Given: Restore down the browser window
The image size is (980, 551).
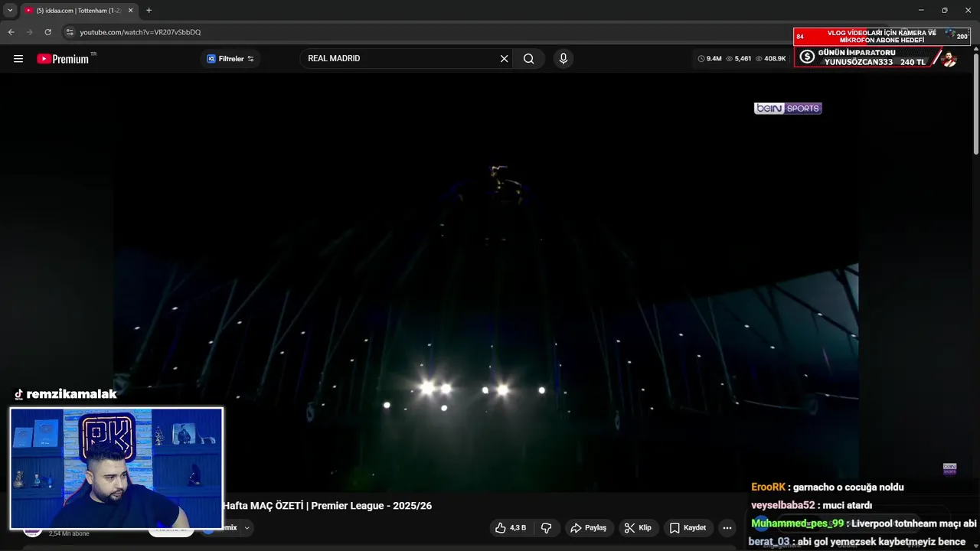Looking at the screenshot, I should tap(944, 10).
